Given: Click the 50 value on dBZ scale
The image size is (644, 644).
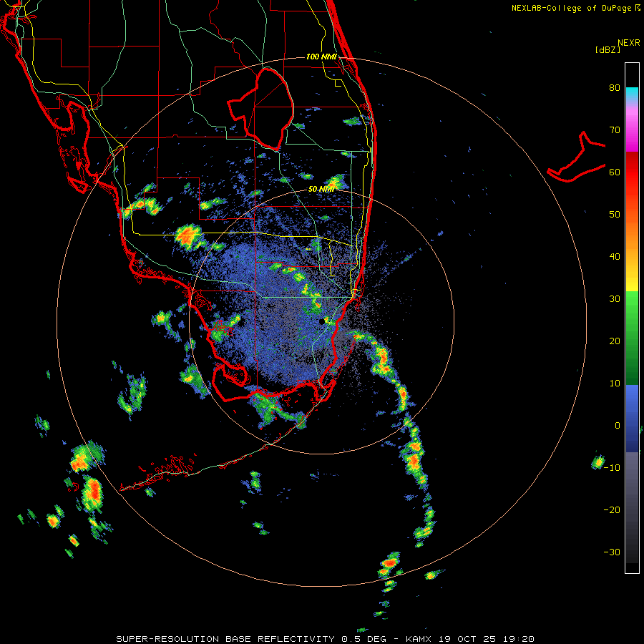Looking at the screenshot, I should [x=615, y=215].
